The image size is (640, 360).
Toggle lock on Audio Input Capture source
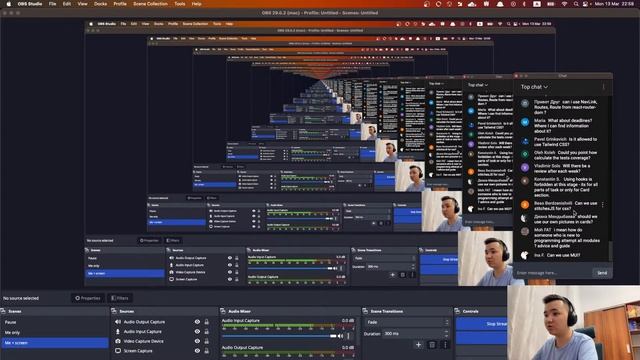207,331
